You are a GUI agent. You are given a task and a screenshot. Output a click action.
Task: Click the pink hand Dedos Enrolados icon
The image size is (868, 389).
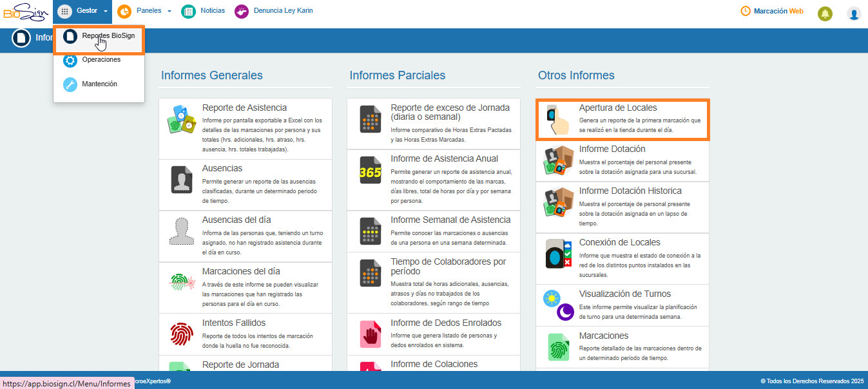(371, 334)
